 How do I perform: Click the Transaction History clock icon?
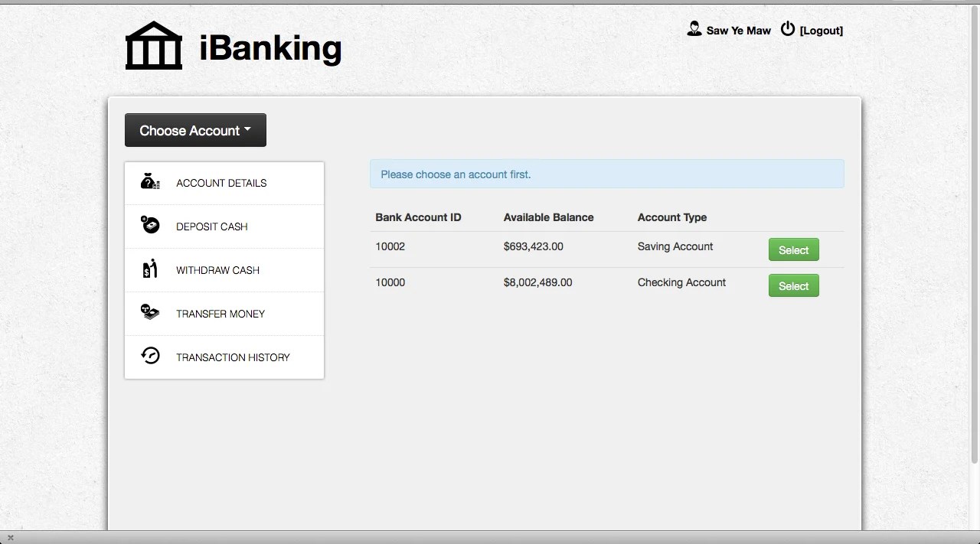coord(149,356)
